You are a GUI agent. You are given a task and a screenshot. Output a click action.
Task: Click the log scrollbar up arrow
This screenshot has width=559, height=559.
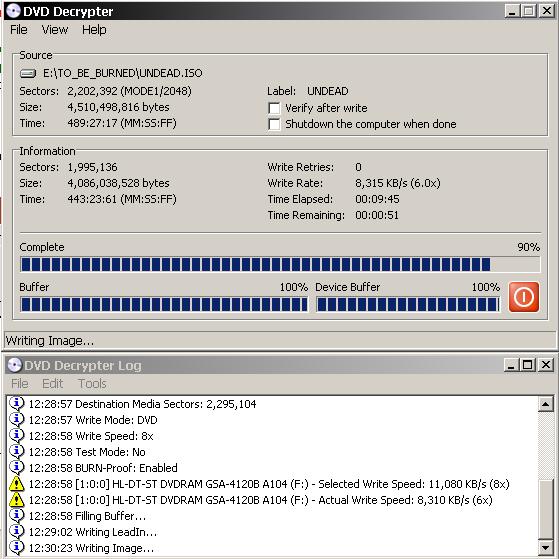click(546, 404)
